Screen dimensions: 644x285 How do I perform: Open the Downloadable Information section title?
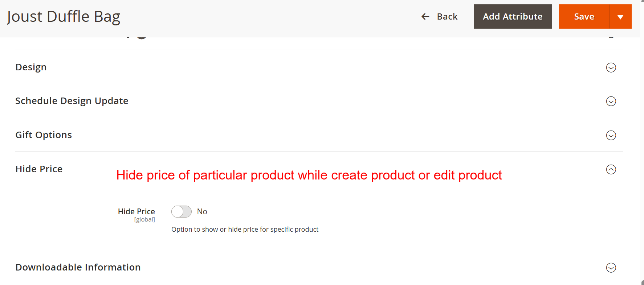(78, 267)
